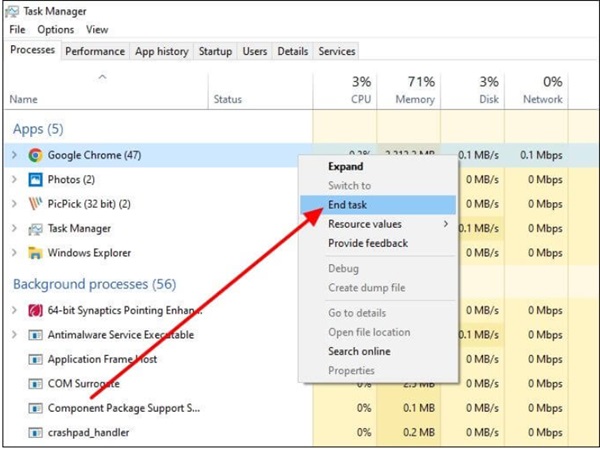Image resolution: width=600 pixels, height=449 pixels.
Task: Sort processes by the Network column
Action: 543,100
